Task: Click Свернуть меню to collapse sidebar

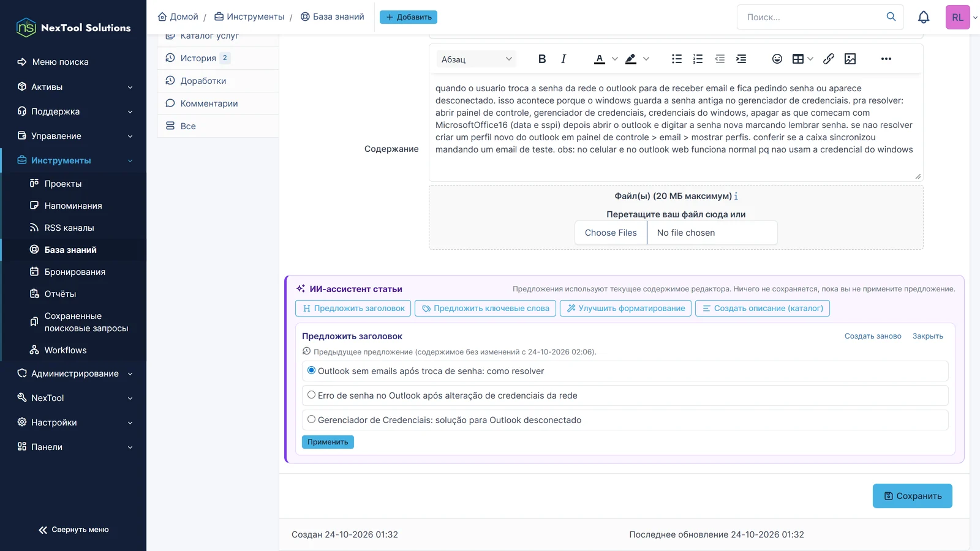Action: point(73,530)
